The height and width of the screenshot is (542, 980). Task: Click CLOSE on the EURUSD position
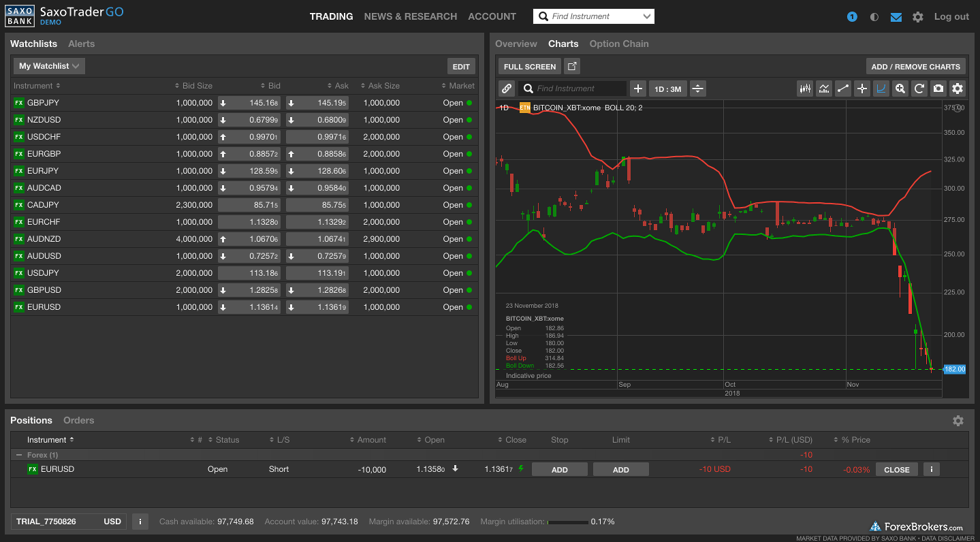tap(897, 469)
